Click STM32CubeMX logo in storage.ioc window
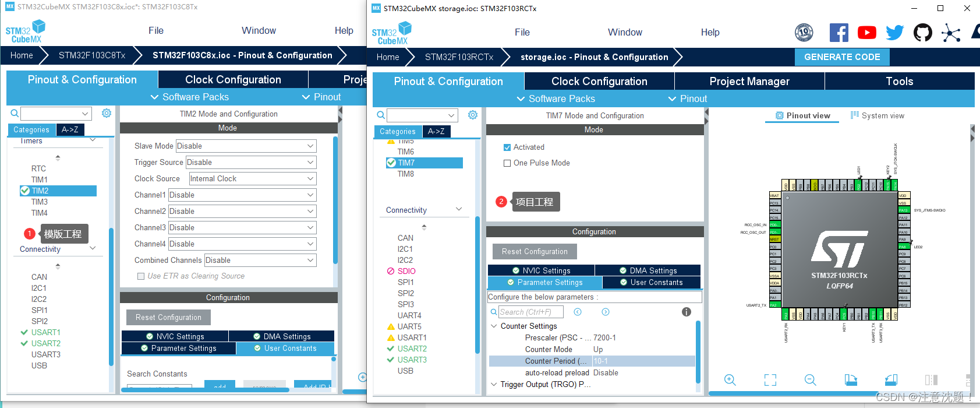Image resolution: width=980 pixels, height=408 pixels. (392, 33)
